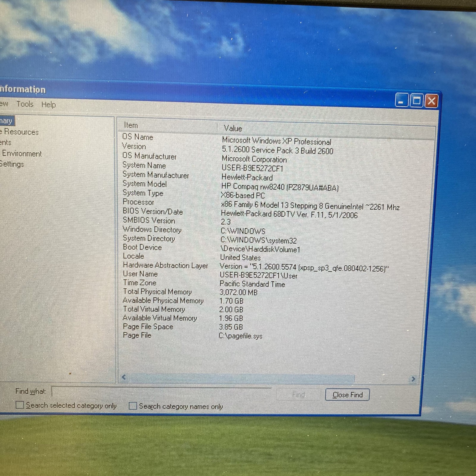Click the horizontal scrollbar thumb
476x476 pixels.
click(242, 378)
